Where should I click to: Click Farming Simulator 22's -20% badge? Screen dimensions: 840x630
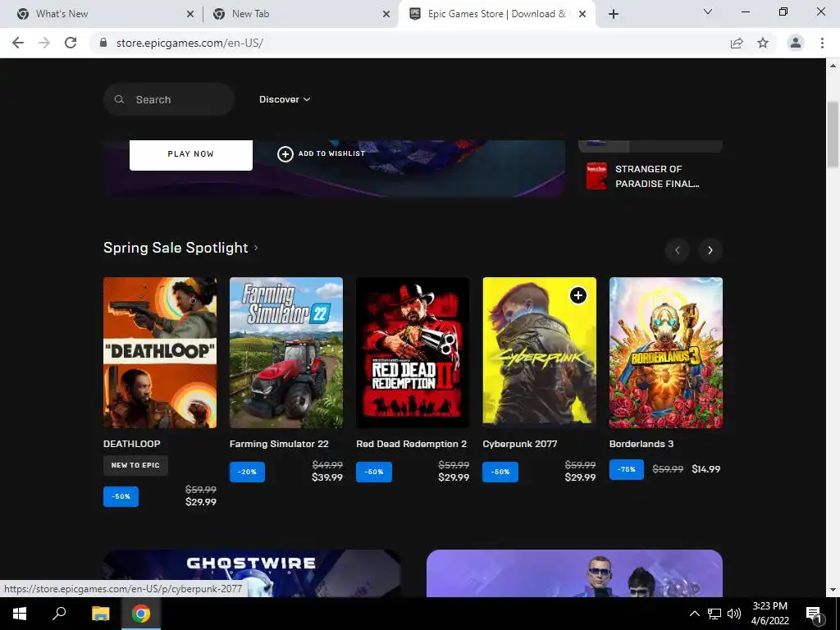(248, 472)
